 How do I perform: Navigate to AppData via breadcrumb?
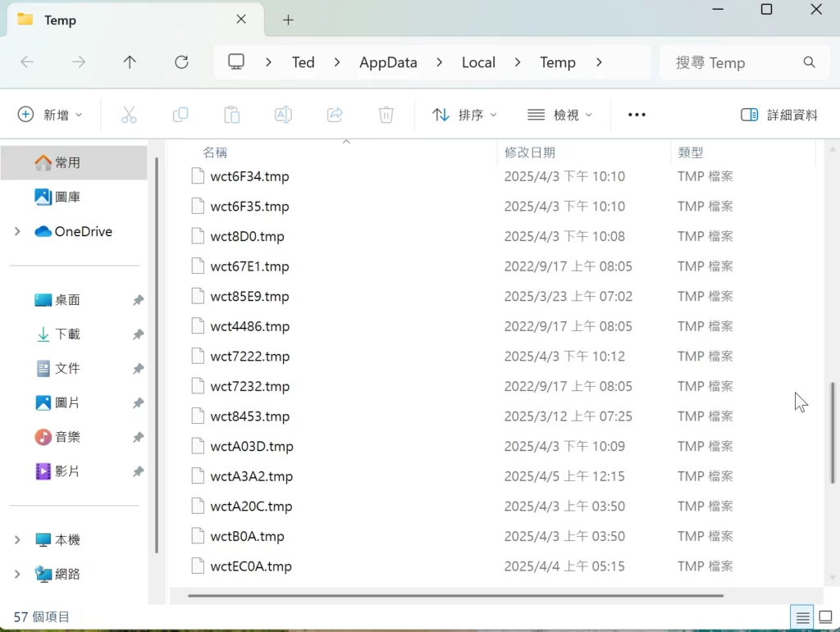point(388,61)
